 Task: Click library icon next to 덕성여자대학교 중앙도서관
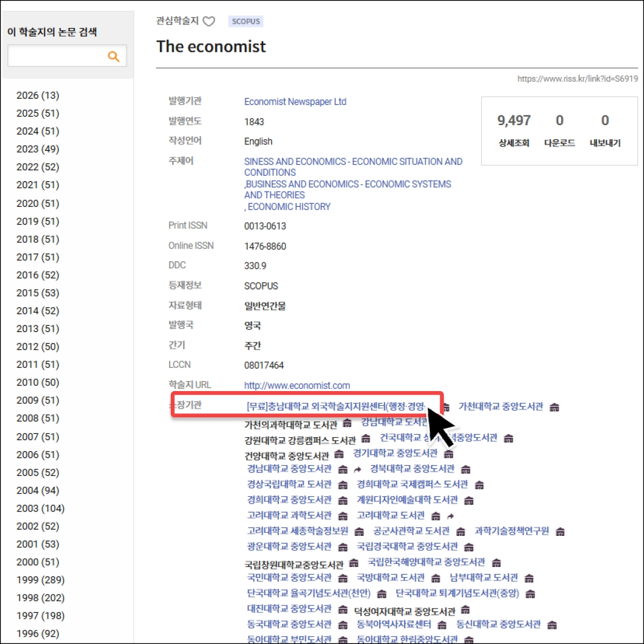(466, 609)
